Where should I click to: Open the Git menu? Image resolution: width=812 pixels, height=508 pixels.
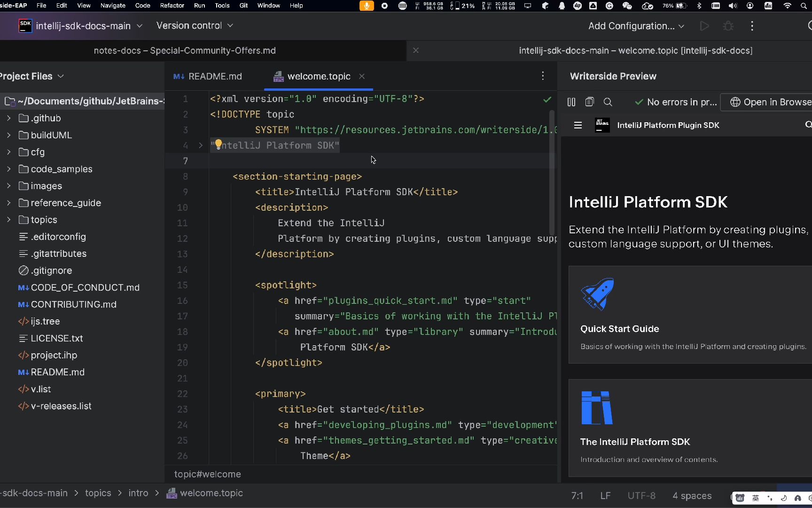(x=243, y=6)
